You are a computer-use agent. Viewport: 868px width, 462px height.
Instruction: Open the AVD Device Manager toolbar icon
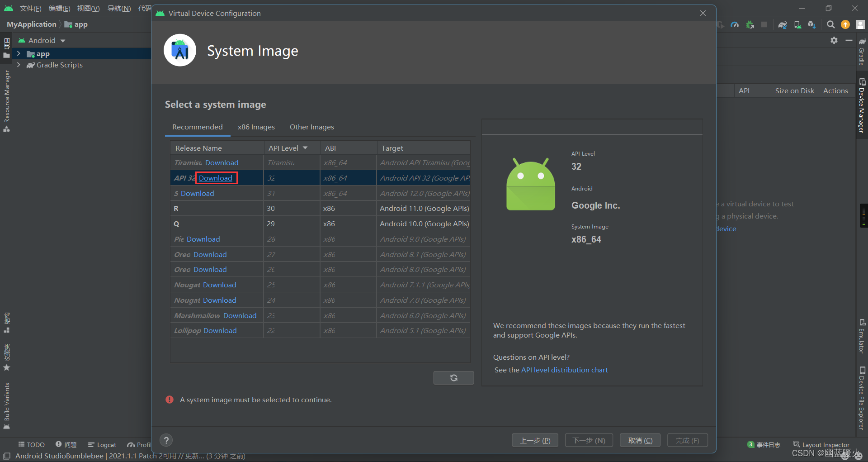[798, 24]
